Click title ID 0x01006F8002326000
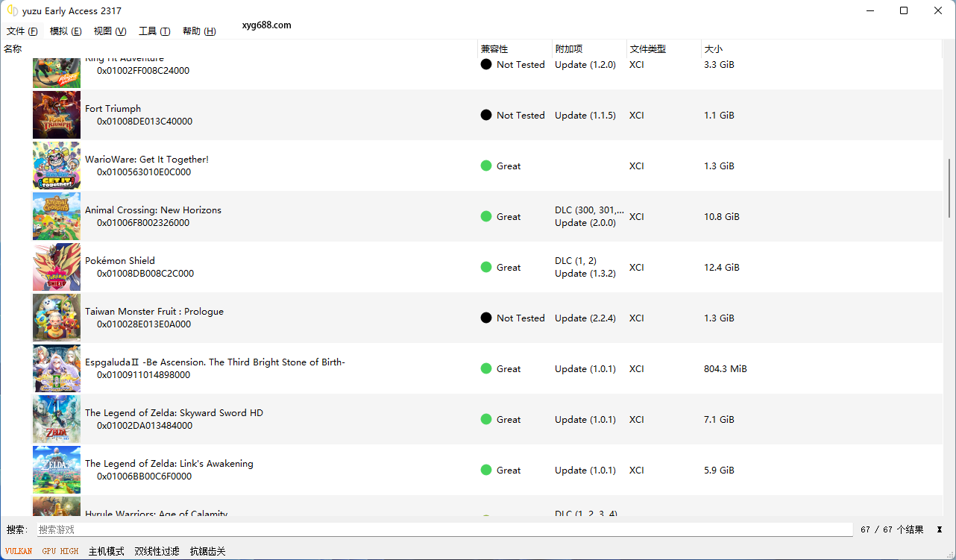 143,223
